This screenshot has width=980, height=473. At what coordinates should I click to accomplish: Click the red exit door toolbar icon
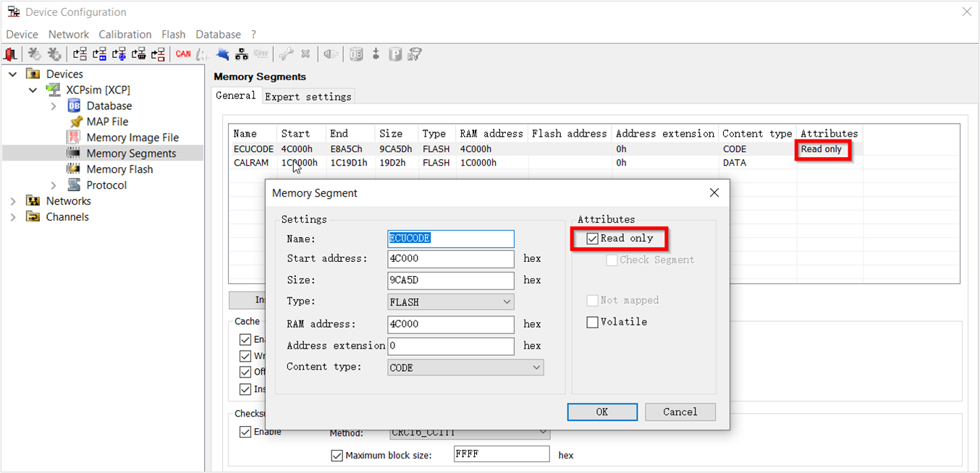pos(11,54)
